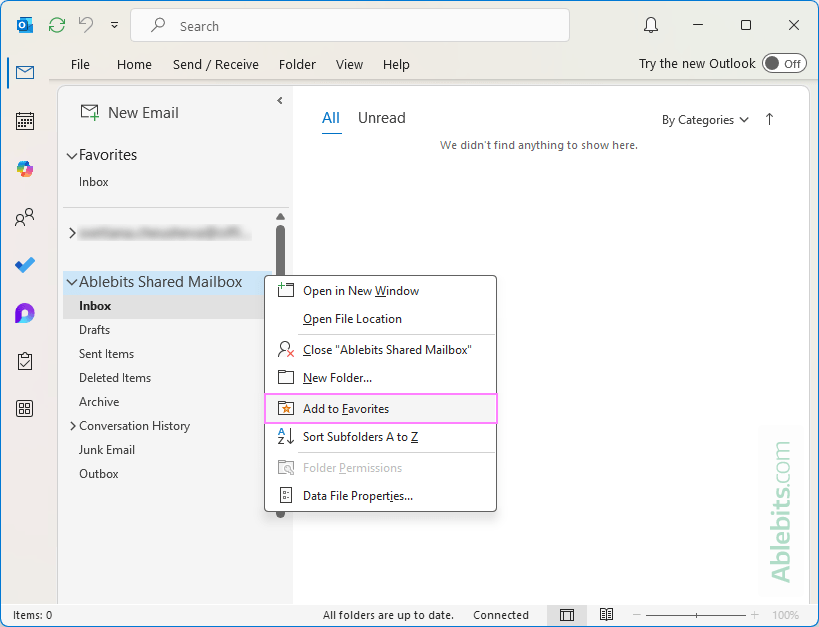Choose New Folder... in context menu
Image resolution: width=819 pixels, height=627 pixels.
coord(380,377)
